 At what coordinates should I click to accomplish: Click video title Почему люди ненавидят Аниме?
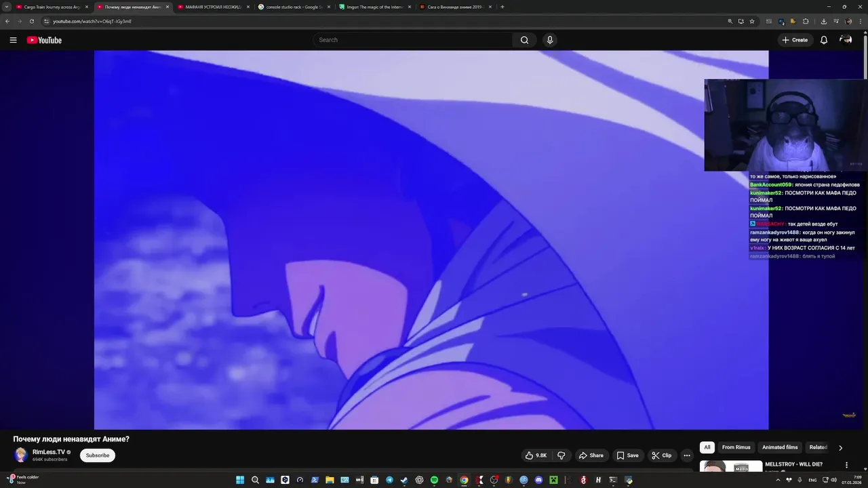[71, 439]
